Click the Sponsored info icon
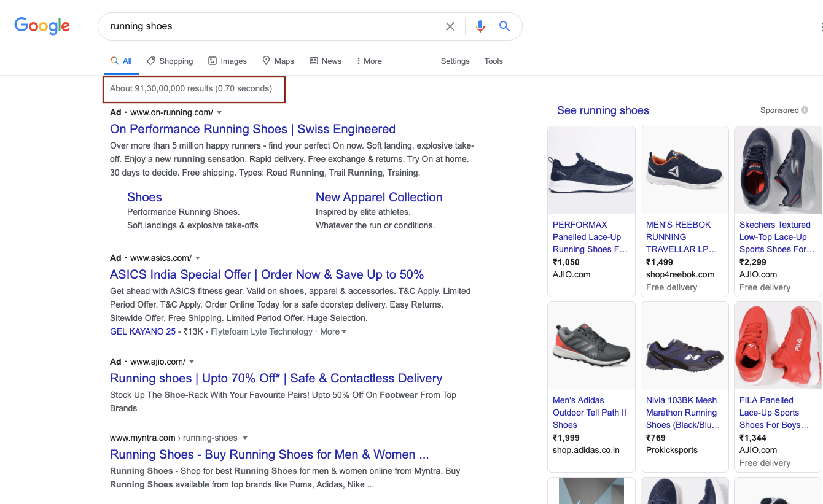823x504 pixels. tap(805, 110)
